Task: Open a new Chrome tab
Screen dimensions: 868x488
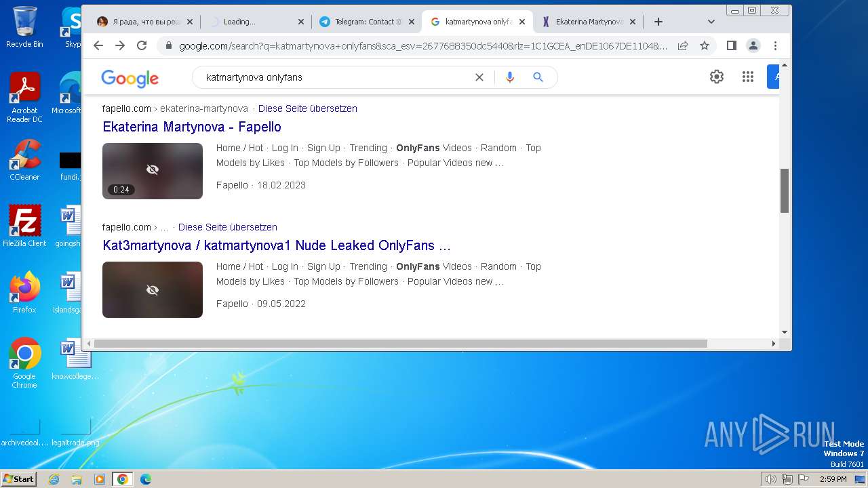Action: [658, 22]
